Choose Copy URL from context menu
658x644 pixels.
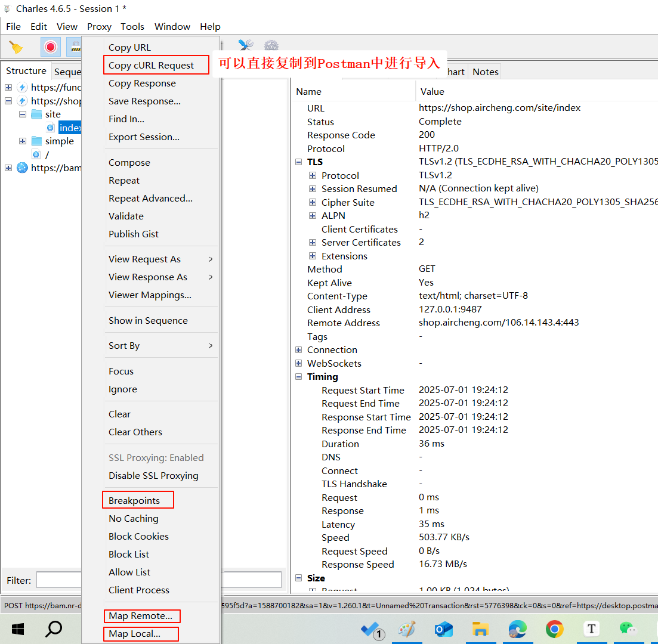click(129, 48)
